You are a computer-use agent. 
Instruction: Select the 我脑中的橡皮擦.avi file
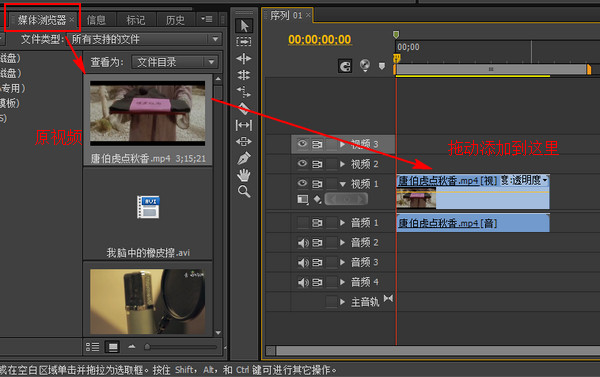(x=148, y=214)
